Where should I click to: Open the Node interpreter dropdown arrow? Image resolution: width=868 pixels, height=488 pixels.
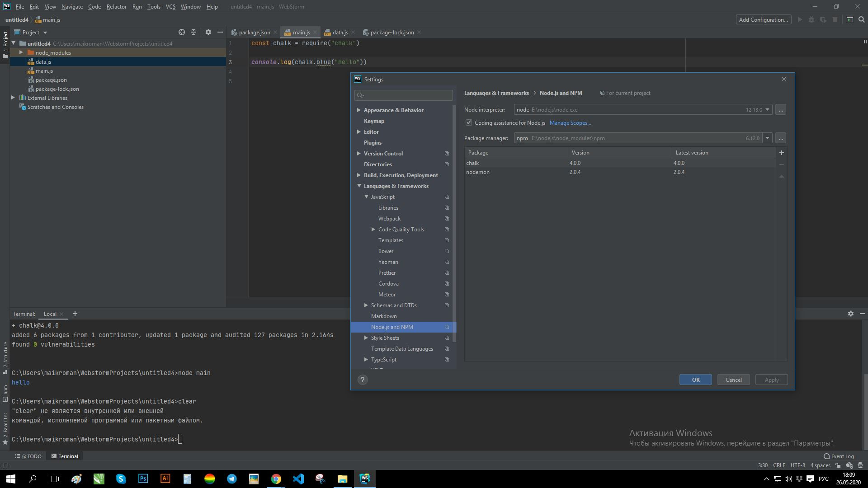click(x=767, y=110)
